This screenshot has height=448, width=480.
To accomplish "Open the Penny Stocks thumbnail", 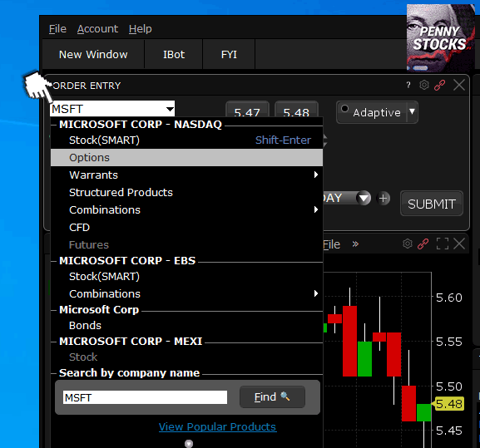I will tap(441, 38).
